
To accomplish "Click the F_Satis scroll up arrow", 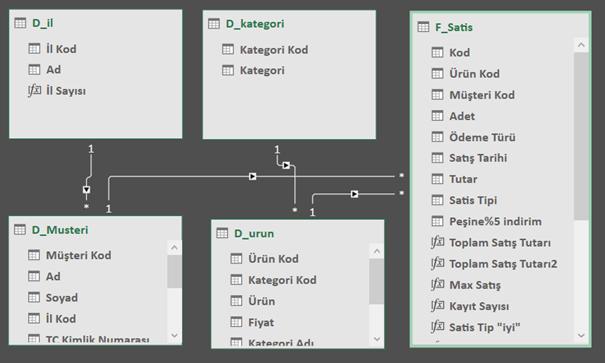I will point(581,45).
